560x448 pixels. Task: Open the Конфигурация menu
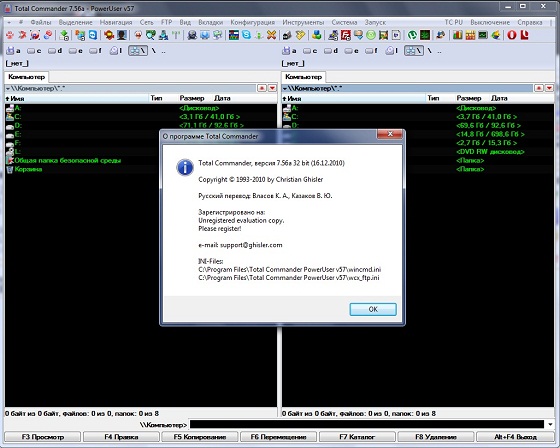click(252, 22)
